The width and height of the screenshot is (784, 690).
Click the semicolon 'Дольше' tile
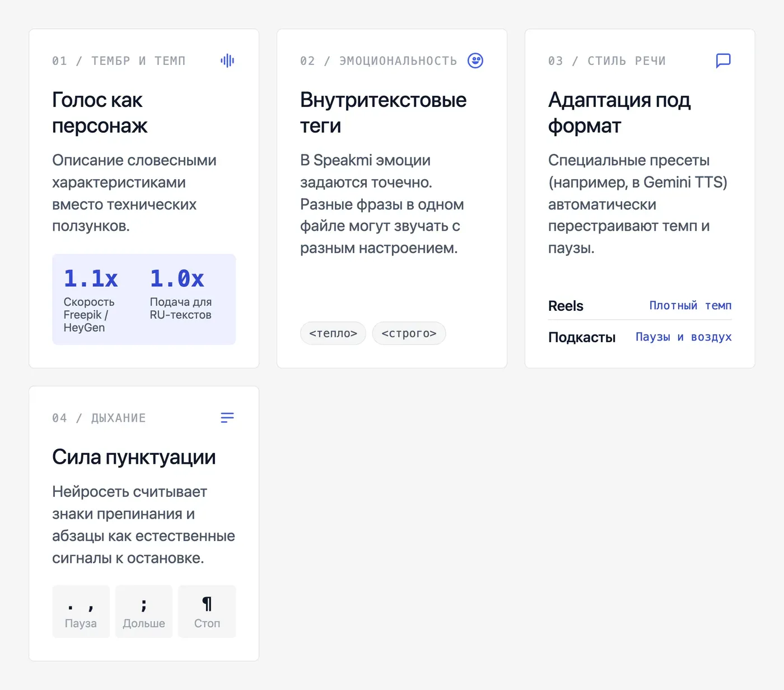[144, 612]
